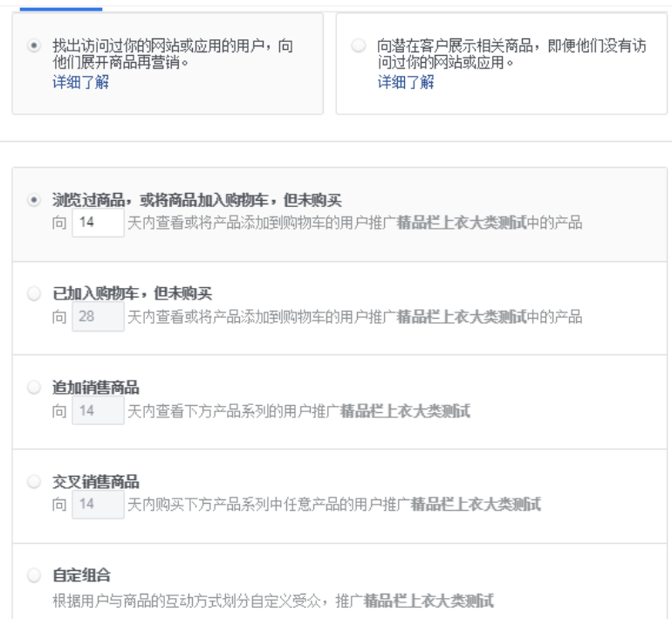Choose the 自定组合 radio option
This screenshot has height=619, width=672.
(x=34, y=575)
